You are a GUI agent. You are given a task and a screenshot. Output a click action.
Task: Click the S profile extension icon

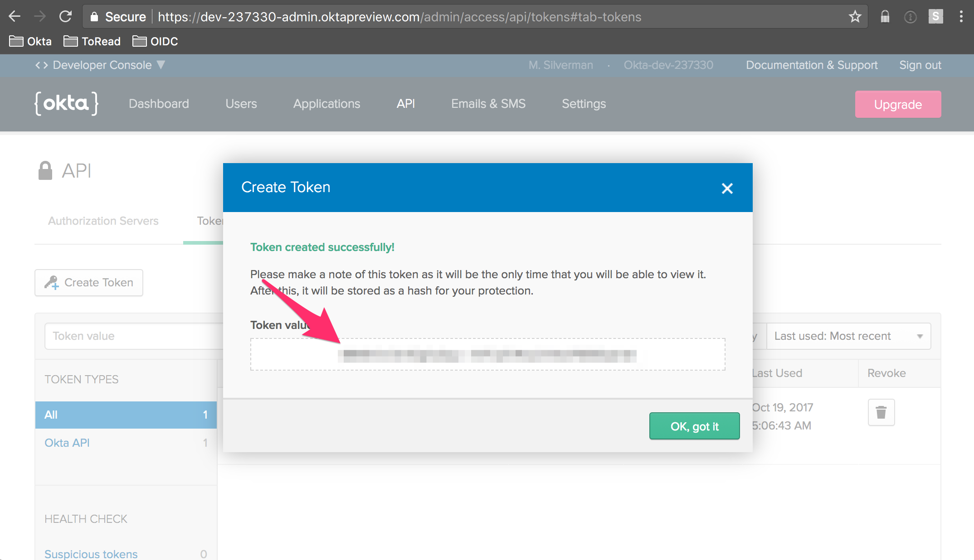tap(935, 17)
